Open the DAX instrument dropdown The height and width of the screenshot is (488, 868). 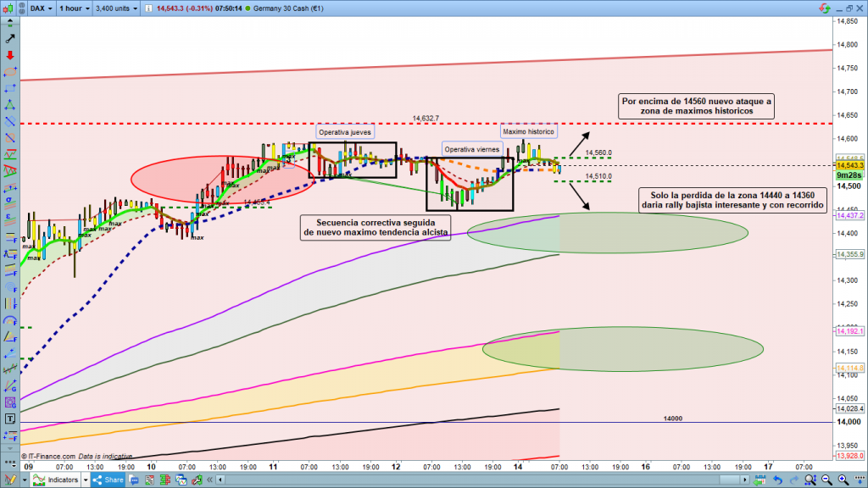pos(39,8)
